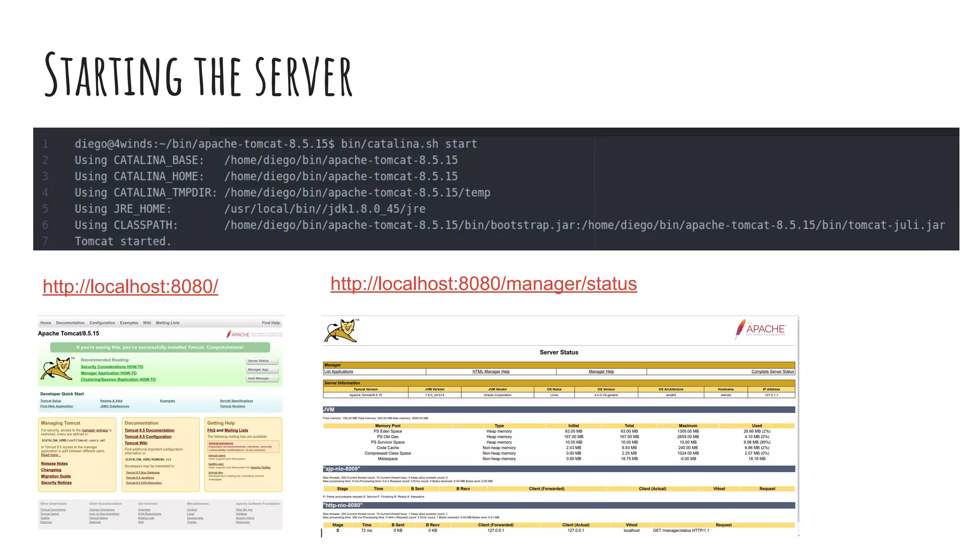Open mod_jk Documentation link
Screen dimensions: 980x551
[104, 514]
